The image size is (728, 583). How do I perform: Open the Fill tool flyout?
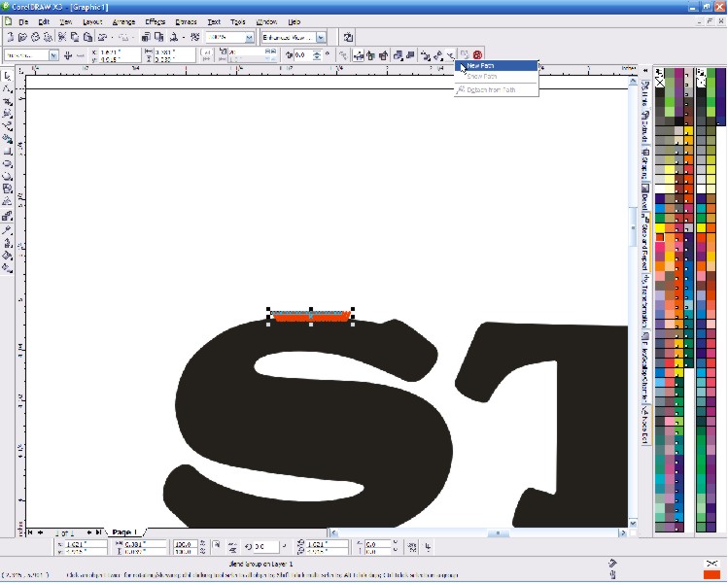coord(7,256)
